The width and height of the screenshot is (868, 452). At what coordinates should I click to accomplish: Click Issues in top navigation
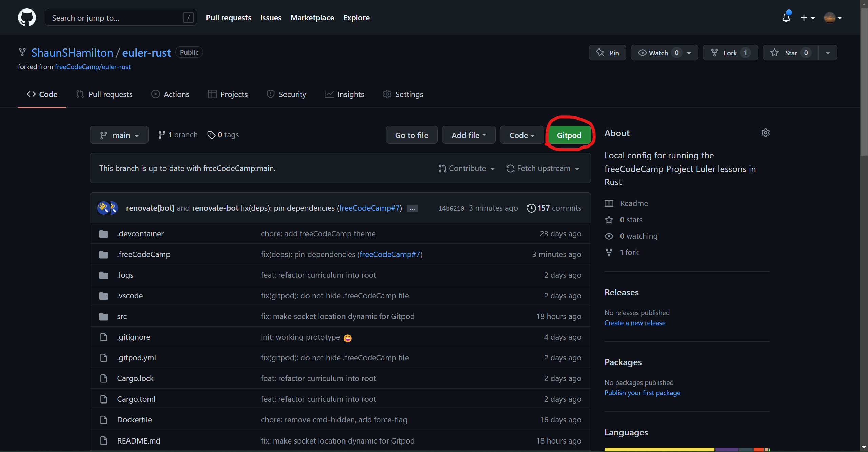coord(271,18)
